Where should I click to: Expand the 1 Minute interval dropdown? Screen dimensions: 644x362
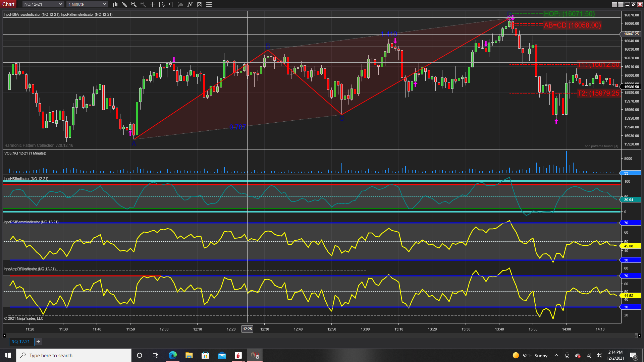click(x=104, y=4)
